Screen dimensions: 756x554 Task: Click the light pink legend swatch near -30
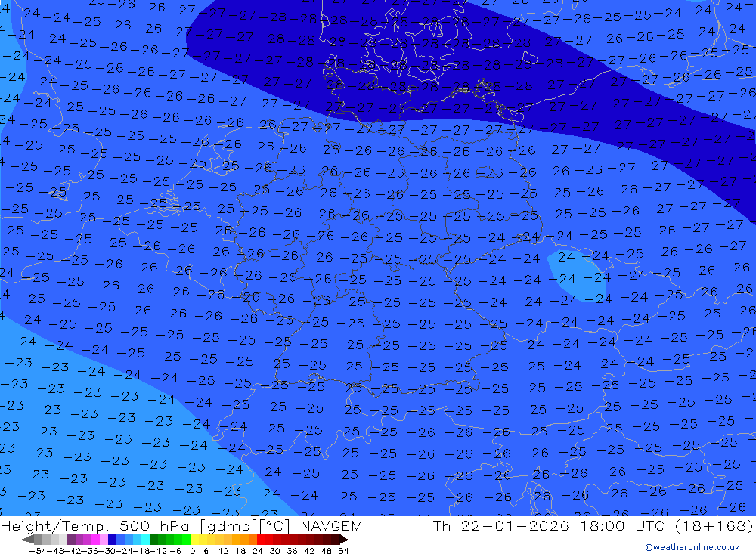pyautogui.click(x=104, y=540)
